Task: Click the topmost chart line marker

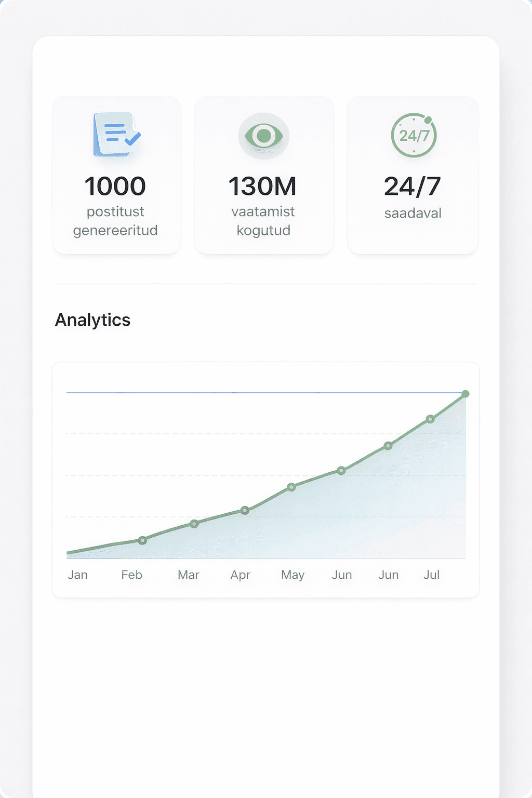Action: [x=465, y=394]
